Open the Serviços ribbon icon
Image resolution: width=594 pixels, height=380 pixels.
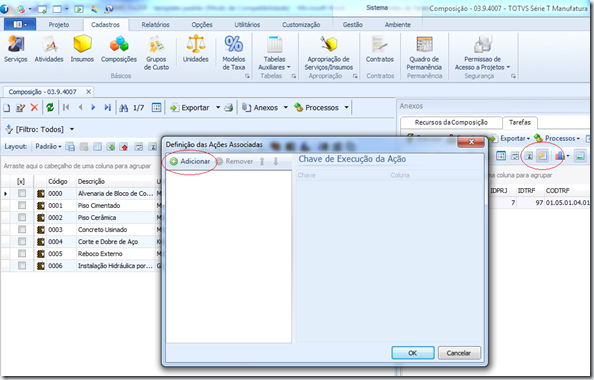[16, 48]
